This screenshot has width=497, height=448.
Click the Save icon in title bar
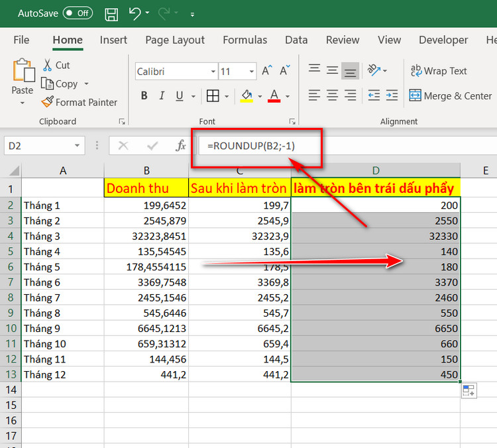(112, 13)
